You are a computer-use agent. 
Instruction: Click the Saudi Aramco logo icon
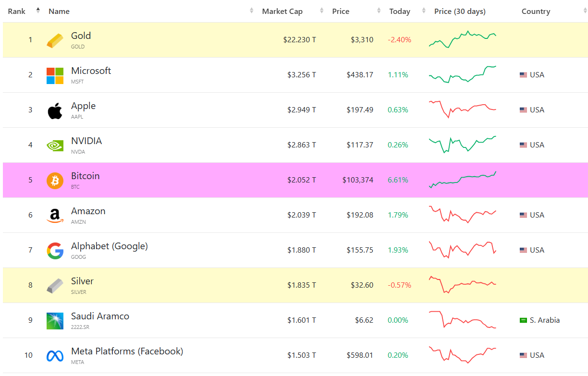(x=55, y=321)
